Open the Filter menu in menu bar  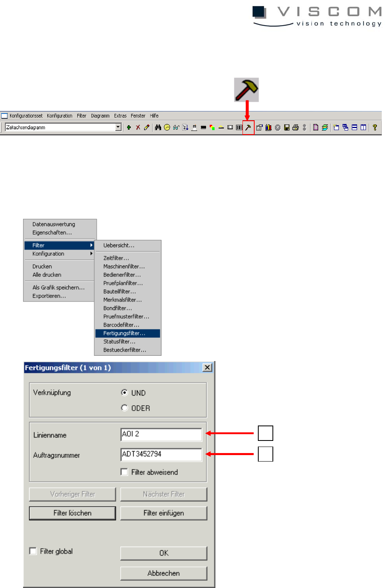point(81,116)
